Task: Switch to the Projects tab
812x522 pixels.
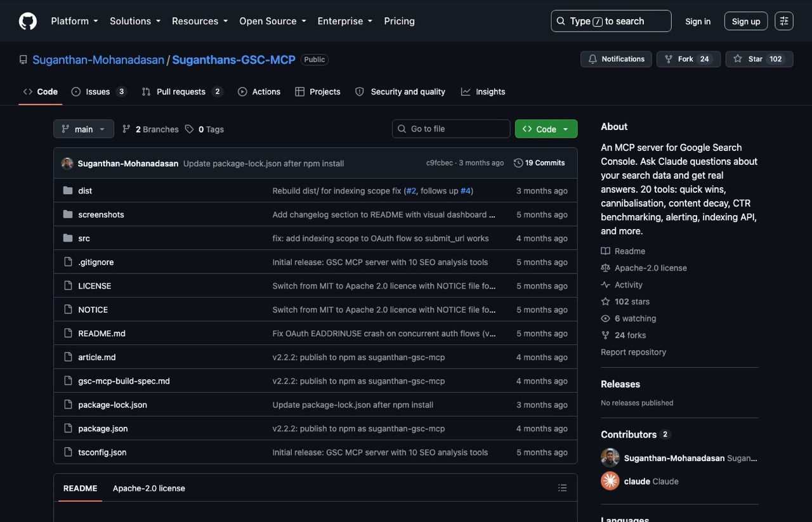Action: point(318,91)
